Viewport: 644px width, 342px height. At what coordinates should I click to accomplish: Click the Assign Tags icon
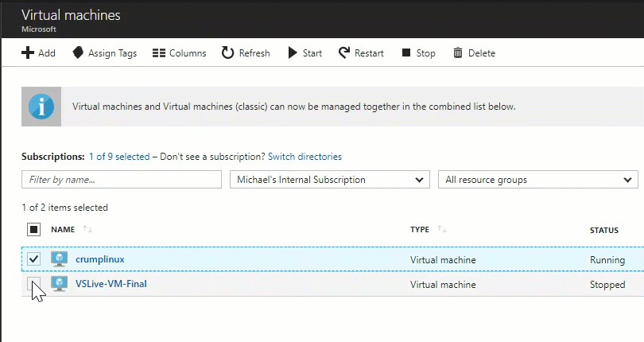pyautogui.click(x=78, y=53)
